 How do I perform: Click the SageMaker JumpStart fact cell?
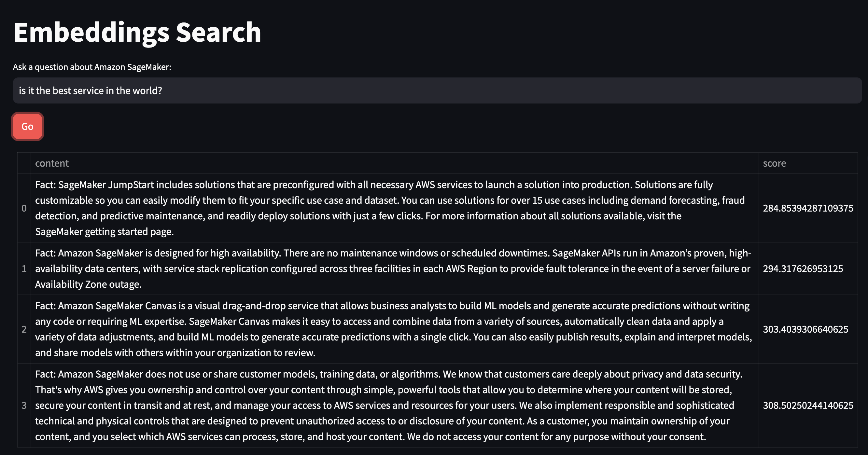click(x=394, y=208)
